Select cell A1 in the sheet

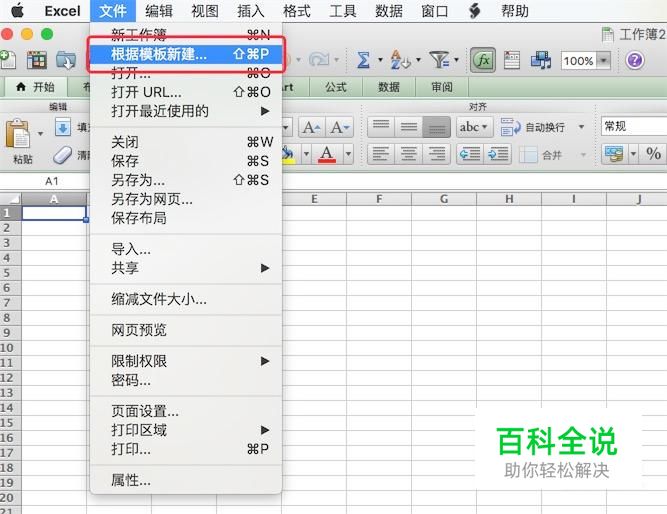point(54,213)
